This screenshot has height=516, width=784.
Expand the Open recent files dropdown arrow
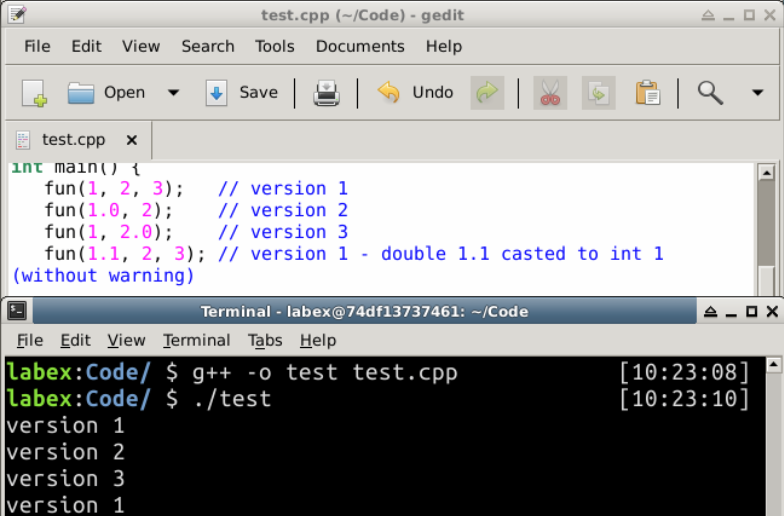(x=173, y=93)
